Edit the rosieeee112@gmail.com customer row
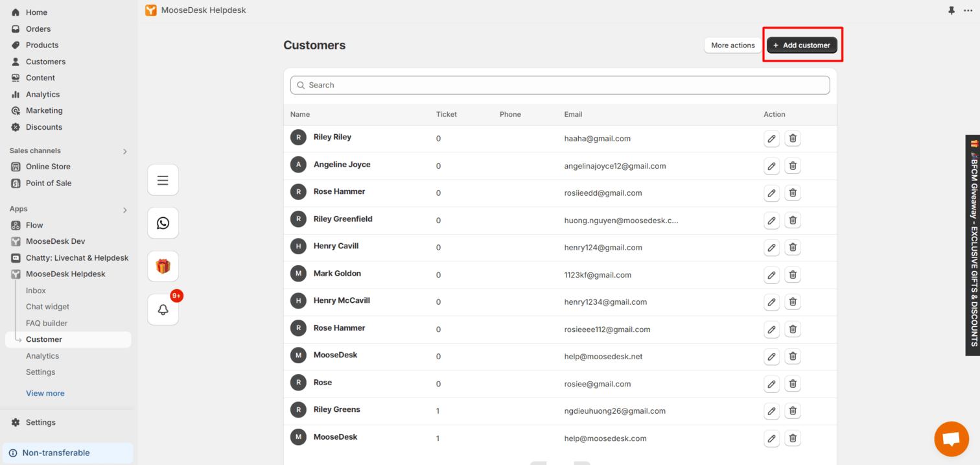The image size is (980, 465). (x=771, y=329)
